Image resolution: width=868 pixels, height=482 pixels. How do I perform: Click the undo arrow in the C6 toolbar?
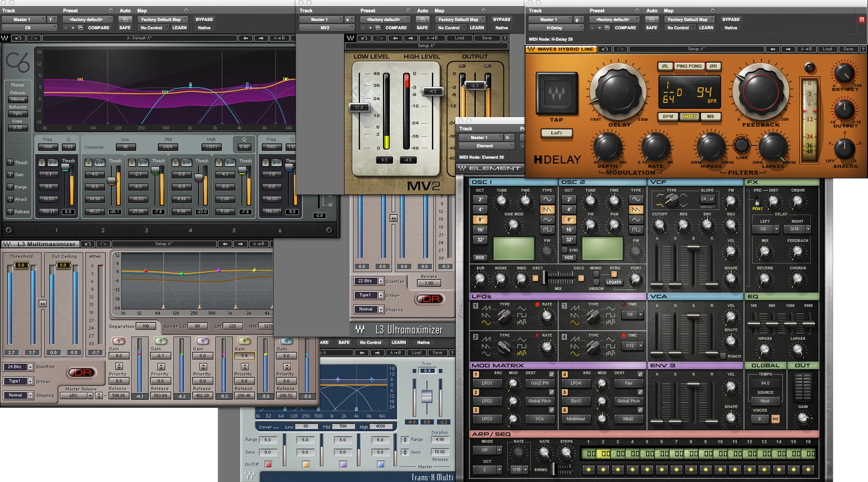coord(18,38)
